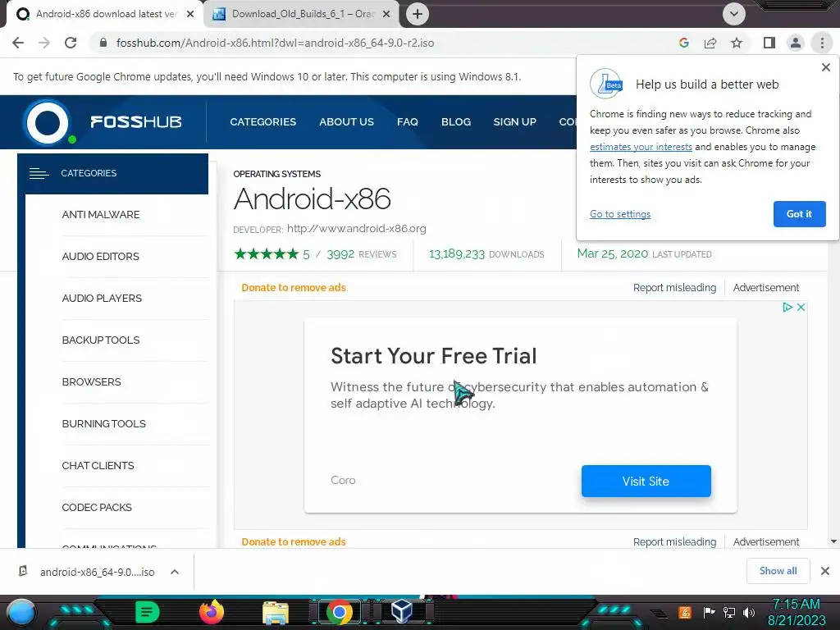
Task: Select the CODEC PACKS category
Action: [97, 507]
